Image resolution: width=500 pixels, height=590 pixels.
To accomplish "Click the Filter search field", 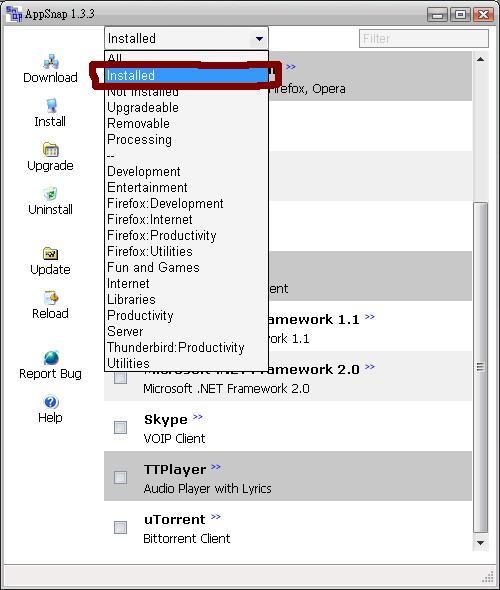I will click(424, 38).
